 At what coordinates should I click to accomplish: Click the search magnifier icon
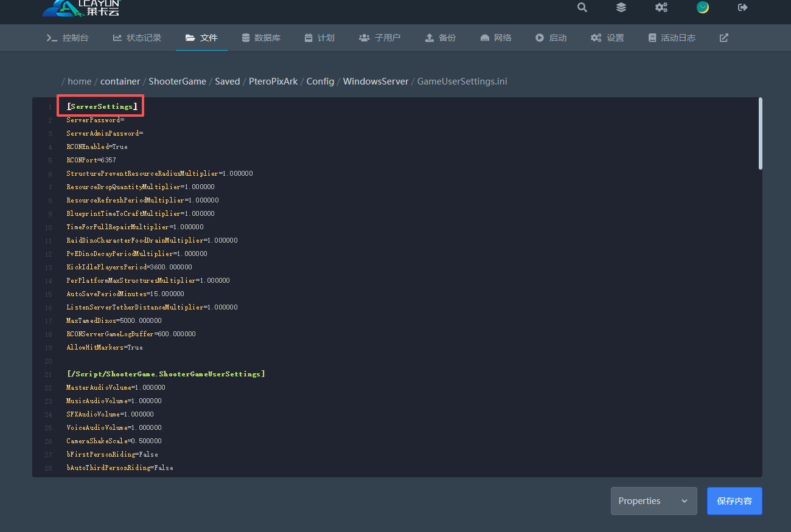pyautogui.click(x=582, y=7)
